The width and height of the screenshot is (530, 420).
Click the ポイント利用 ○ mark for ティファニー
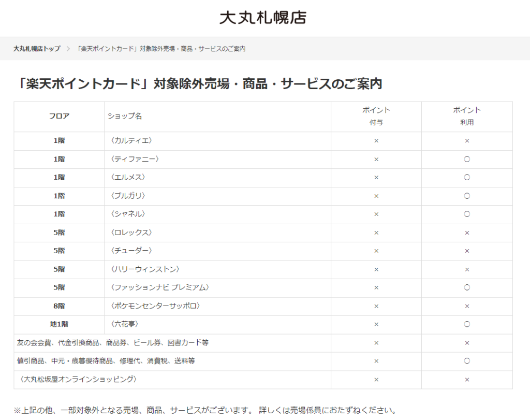point(467,159)
